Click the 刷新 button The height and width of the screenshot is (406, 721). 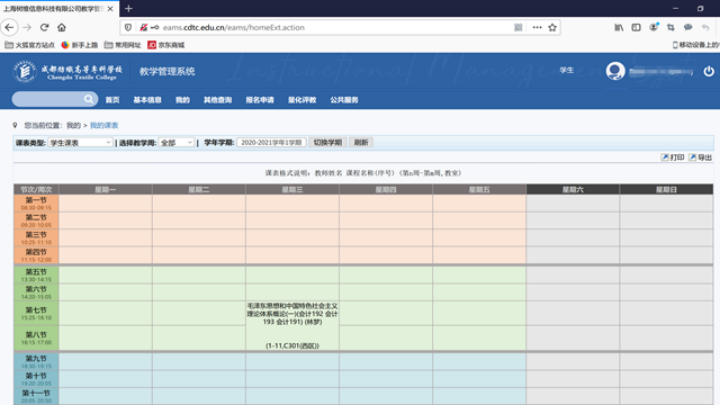pyautogui.click(x=361, y=143)
